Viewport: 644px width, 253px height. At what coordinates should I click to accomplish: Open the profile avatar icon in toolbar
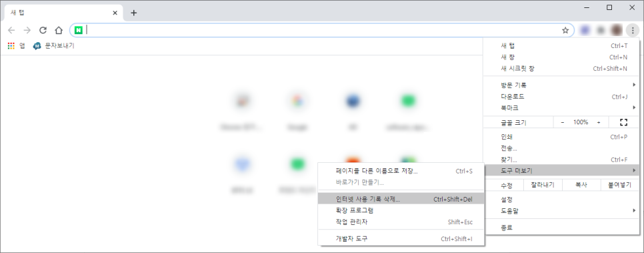[617, 30]
